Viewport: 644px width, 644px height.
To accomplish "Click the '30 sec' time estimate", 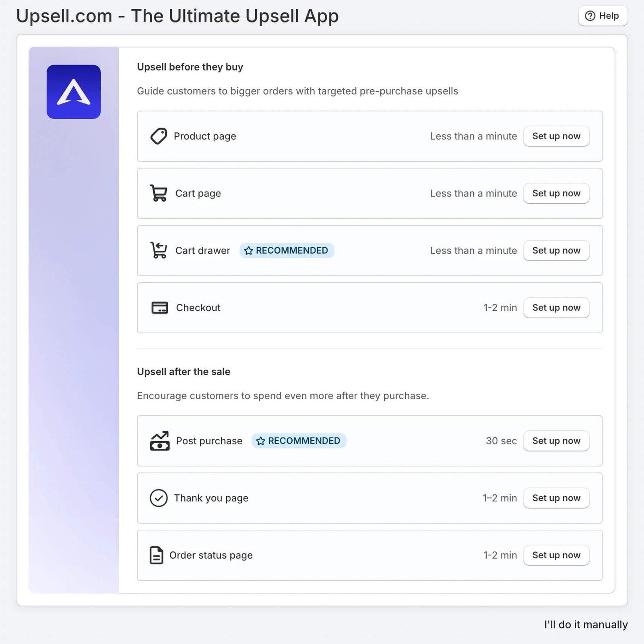I will point(501,441).
